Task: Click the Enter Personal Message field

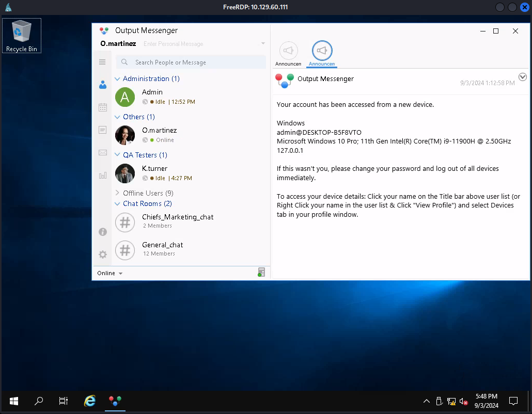Action: tap(173, 44)
